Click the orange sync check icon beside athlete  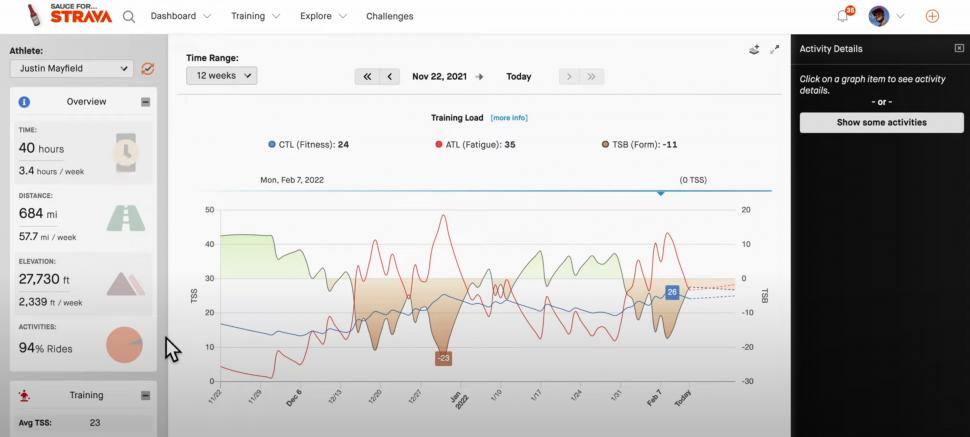(147, 69)
